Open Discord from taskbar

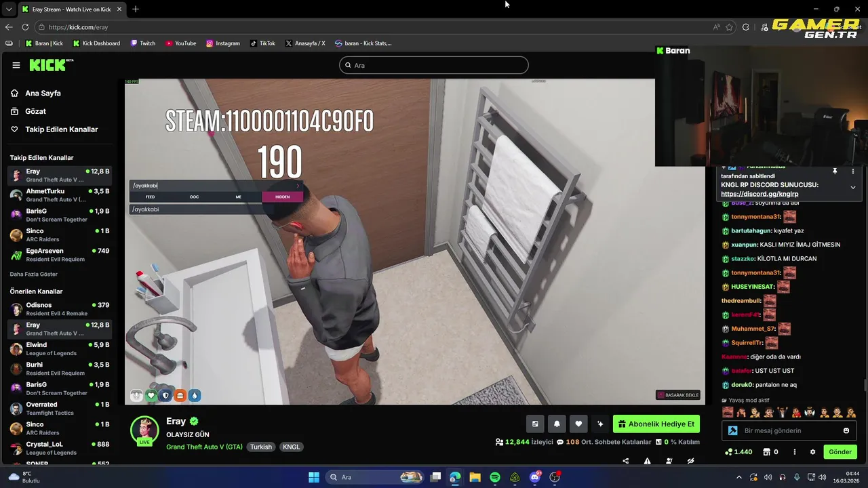(535, 477)
